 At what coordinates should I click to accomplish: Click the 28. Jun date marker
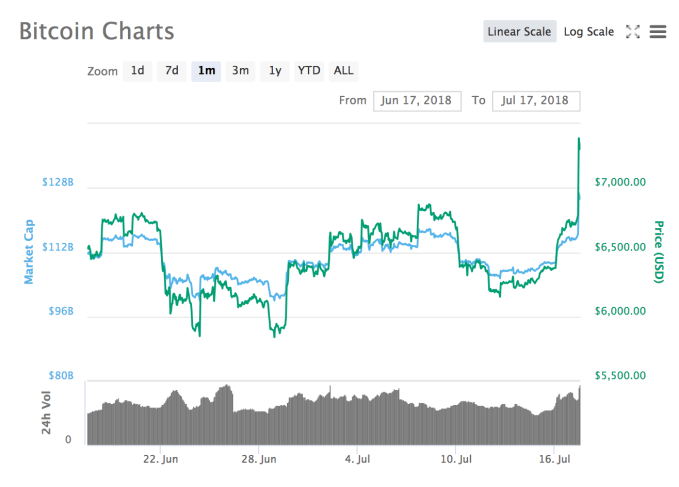pyautogui.click(x=259, y=460)
